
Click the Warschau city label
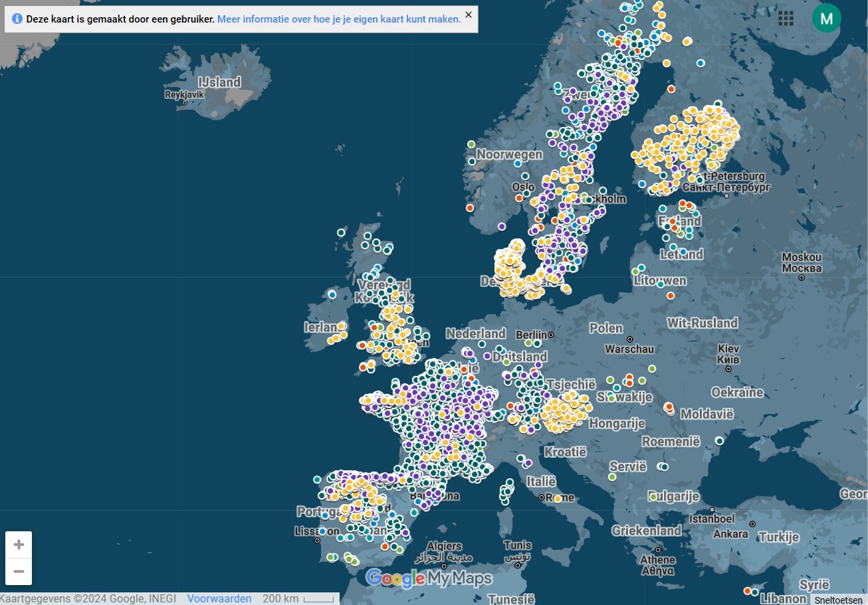(629, 349)
